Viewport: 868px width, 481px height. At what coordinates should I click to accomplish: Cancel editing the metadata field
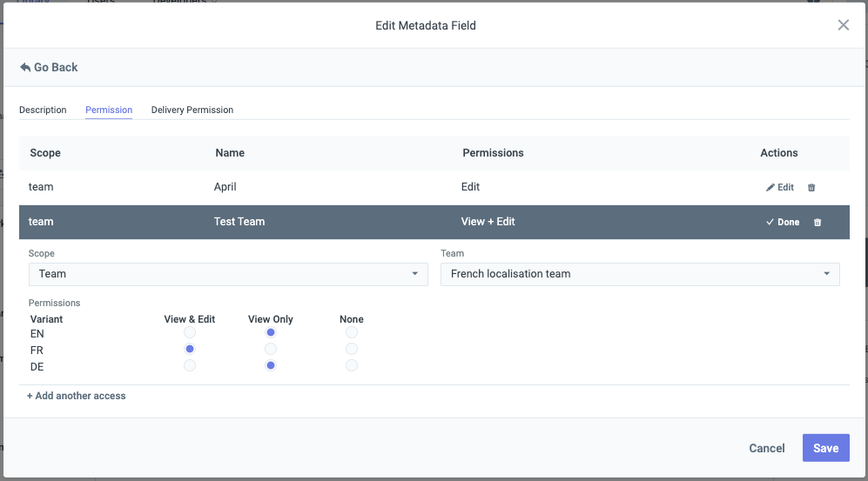point(767,448)
